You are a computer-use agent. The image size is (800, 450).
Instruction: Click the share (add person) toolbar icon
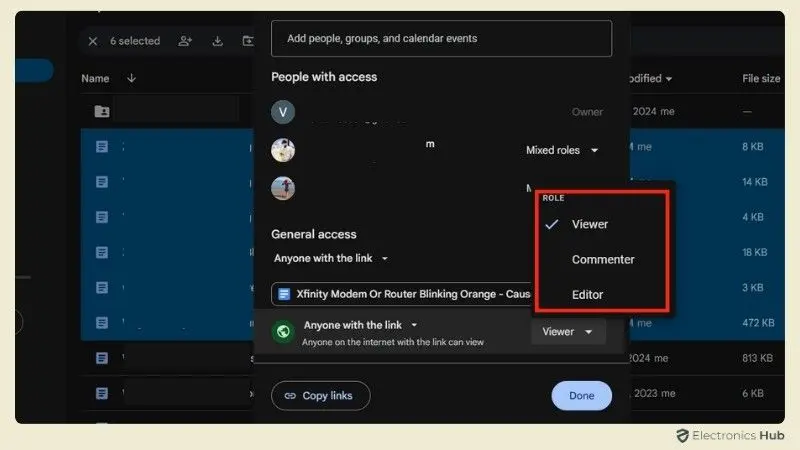(x=185, y=41)
